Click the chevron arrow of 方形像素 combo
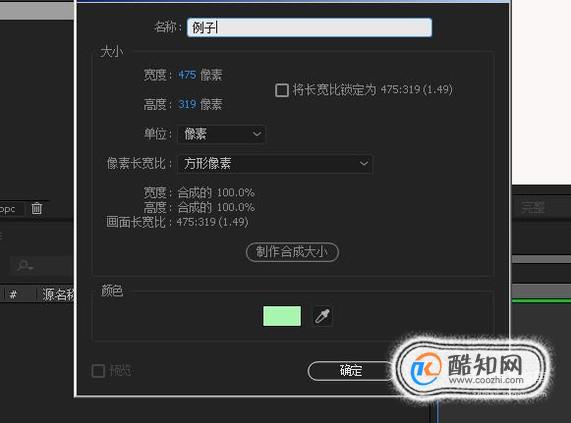The width and height of the screenshot is (571, 423). coord(363,164)
